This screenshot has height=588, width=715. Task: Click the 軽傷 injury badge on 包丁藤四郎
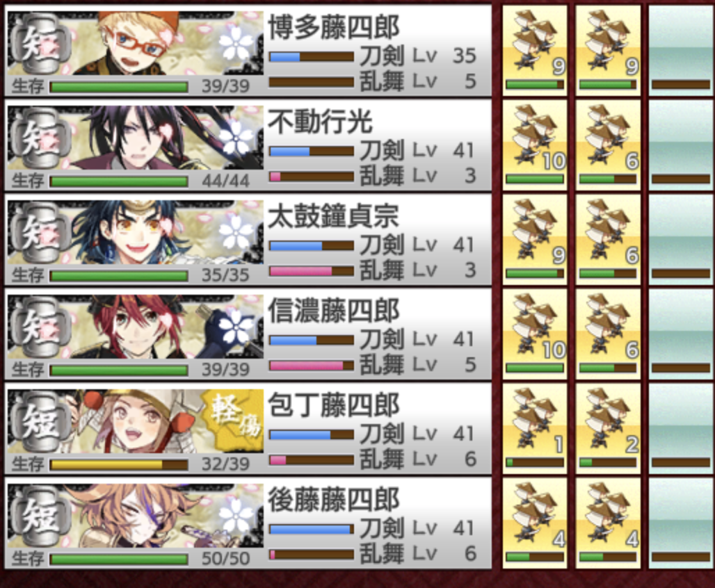(234, 420)
